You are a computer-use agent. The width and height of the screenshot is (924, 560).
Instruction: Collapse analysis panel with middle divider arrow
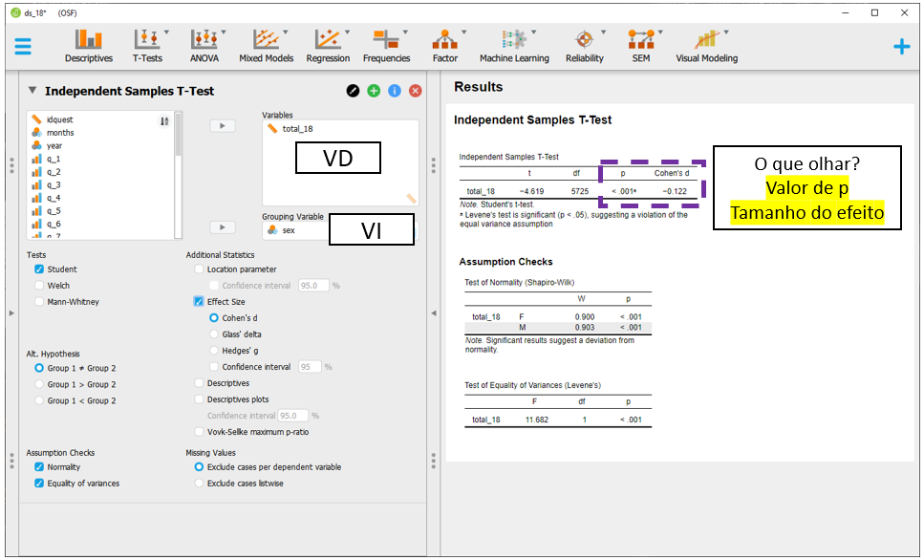click(x=434, y=313)
